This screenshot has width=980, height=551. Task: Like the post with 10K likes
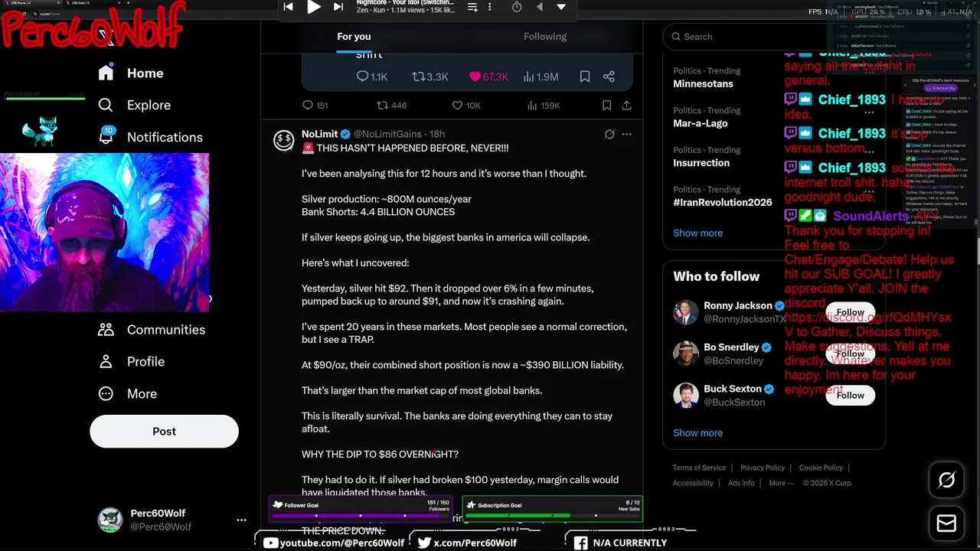466,106
